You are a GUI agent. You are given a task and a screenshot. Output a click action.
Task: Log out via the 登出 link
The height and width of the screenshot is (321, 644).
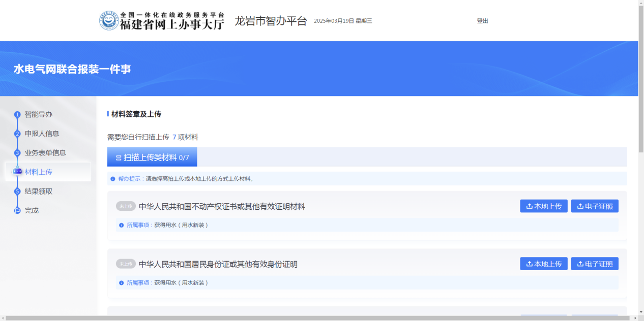(482, 21)
